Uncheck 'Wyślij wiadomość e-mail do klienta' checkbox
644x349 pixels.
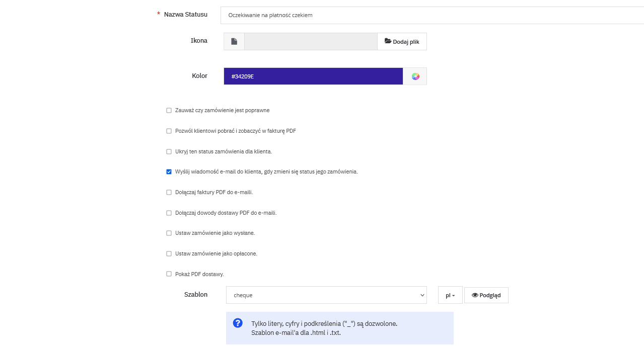point(169,171)
